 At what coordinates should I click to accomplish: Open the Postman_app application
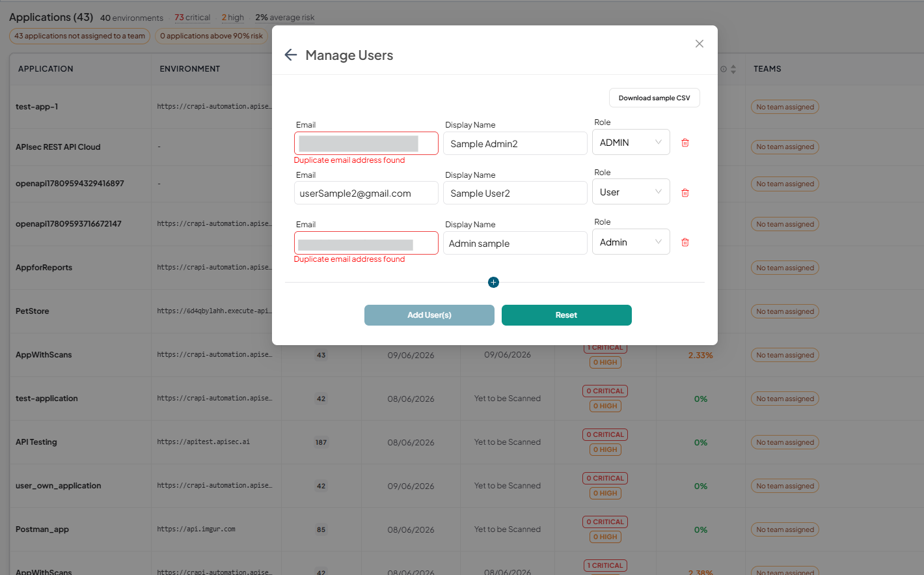[42, 529]
